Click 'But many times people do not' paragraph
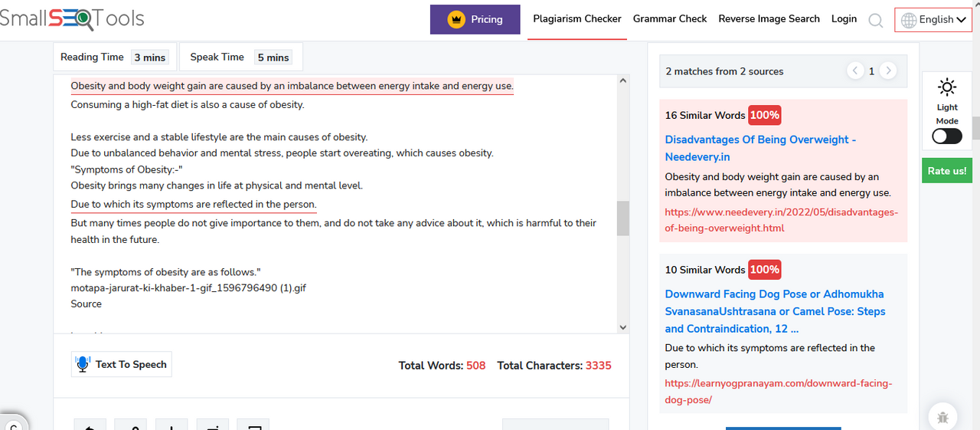The width and height of the screenshot is (980, 430). click(333, 231)
